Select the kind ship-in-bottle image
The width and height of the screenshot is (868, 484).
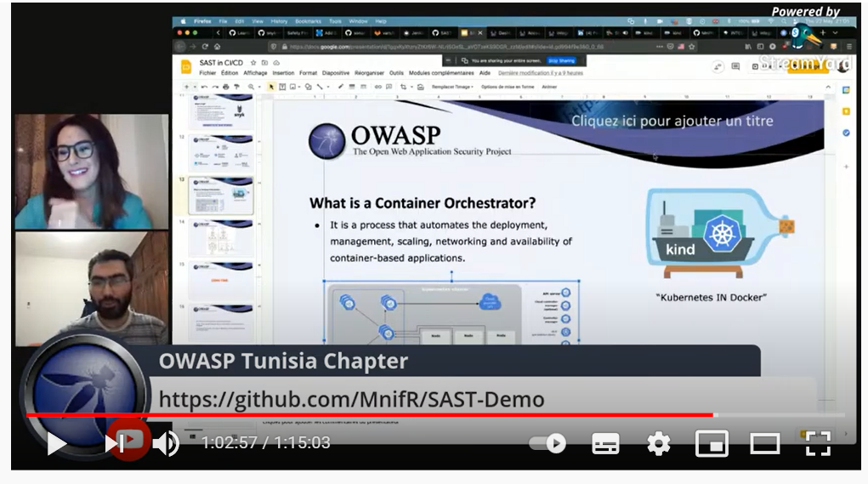[721, 233]
